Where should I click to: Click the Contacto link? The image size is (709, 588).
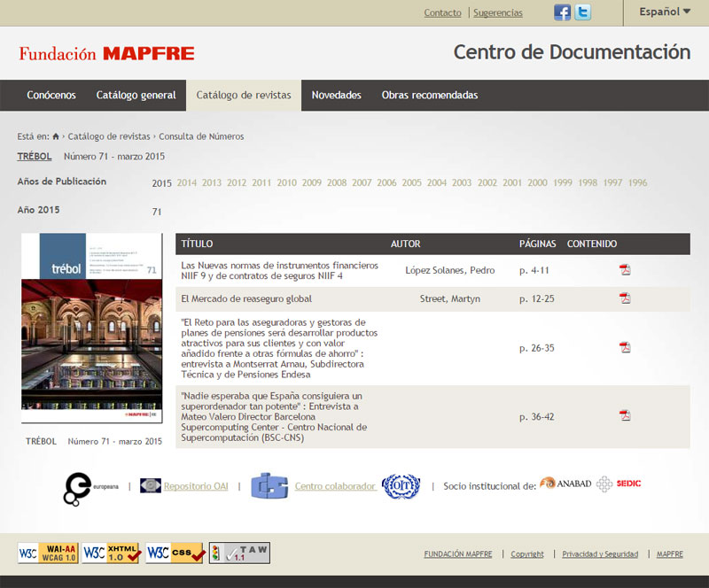442,12
